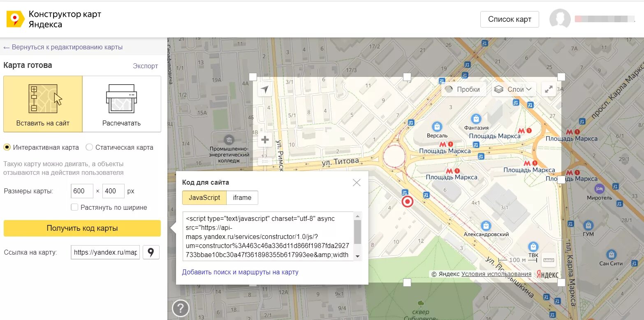Click the map height field showing 400
The height and width of the screenshot is (320, 644).
click(x=114, y=191)
